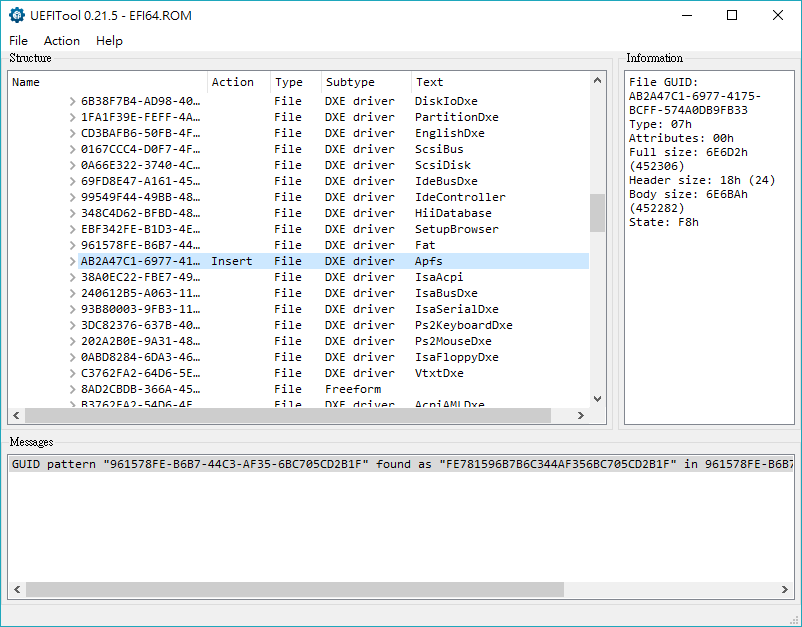Select the 38A0EC22-FBE7-49… file entry
Image resolution: width=802 pixels, height=627 pixels.
(141, 277)
